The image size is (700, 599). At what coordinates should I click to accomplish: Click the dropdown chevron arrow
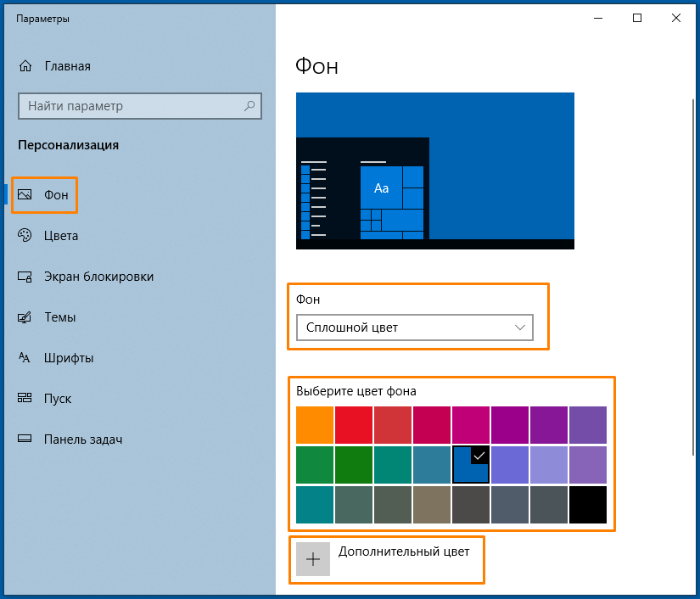519,327
